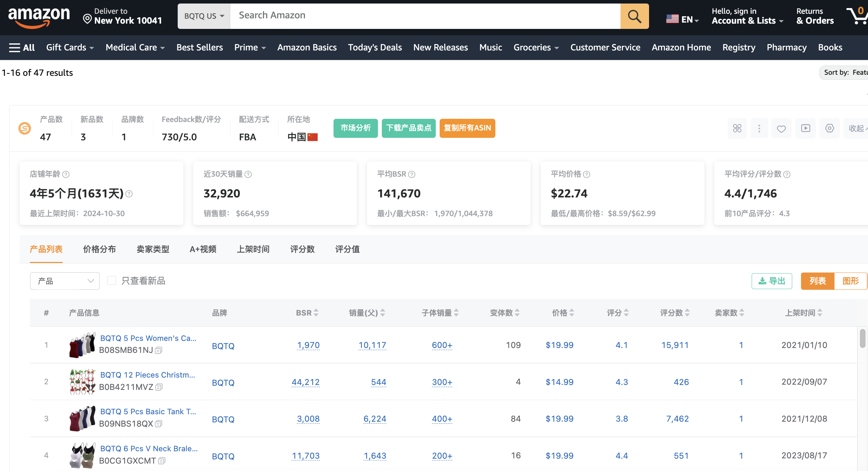Switch to A+视频 tab

click(x=203, y=249)
